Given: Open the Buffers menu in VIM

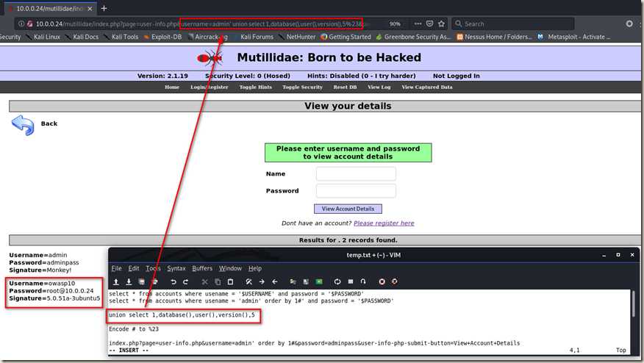Looking at the screenshot, I should pos(202,268).
